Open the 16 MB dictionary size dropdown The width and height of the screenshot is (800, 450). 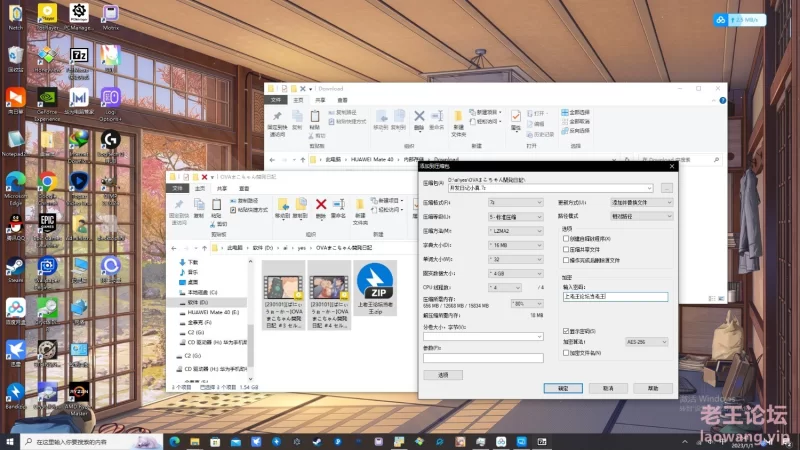pyautogui.click(x=515, y=245)
